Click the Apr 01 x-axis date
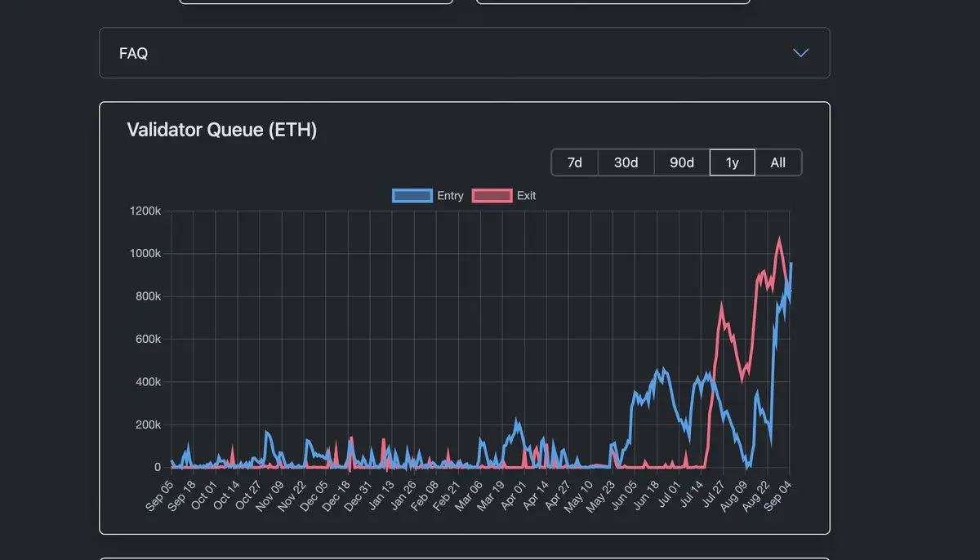 pyautogui.click(x=512, y=496)
